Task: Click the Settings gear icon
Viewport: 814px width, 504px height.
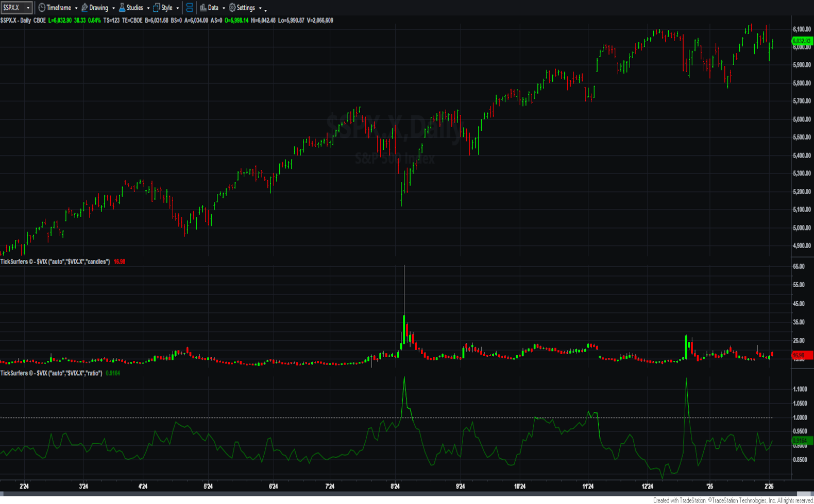Action: pyautogui.click(x=232, y=8)
